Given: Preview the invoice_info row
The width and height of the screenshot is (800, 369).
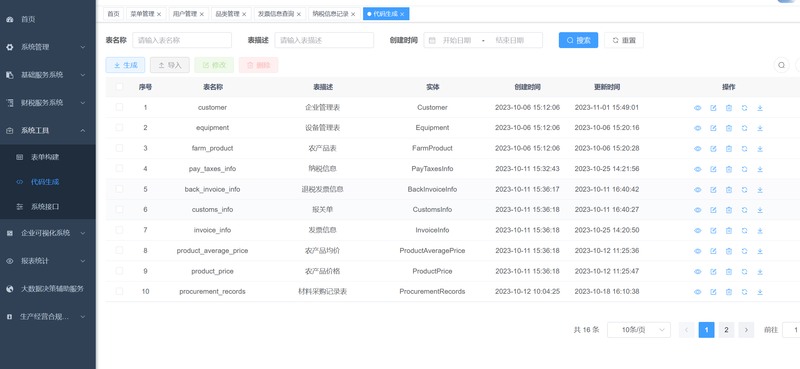Looking at the screenshot, I should pyautogui.click(x=697, y=230).
